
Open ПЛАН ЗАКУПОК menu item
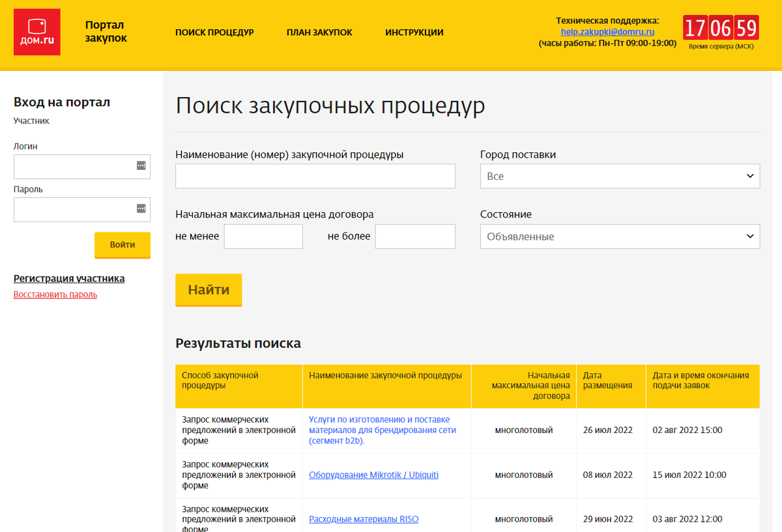click(x=319, y=32)
